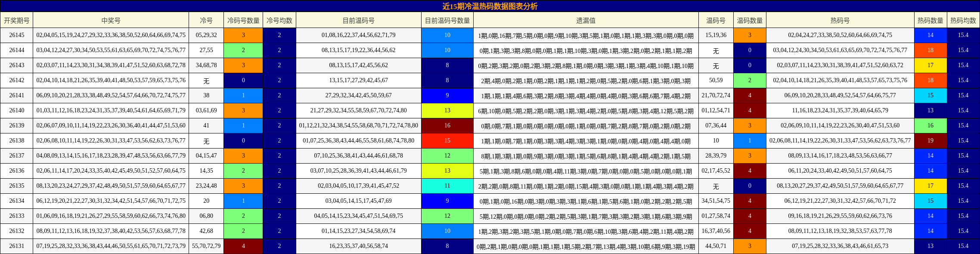Click warm numbers cell 34,51,54,75
This screenshot has height=254, width=980.
[716, 201]
